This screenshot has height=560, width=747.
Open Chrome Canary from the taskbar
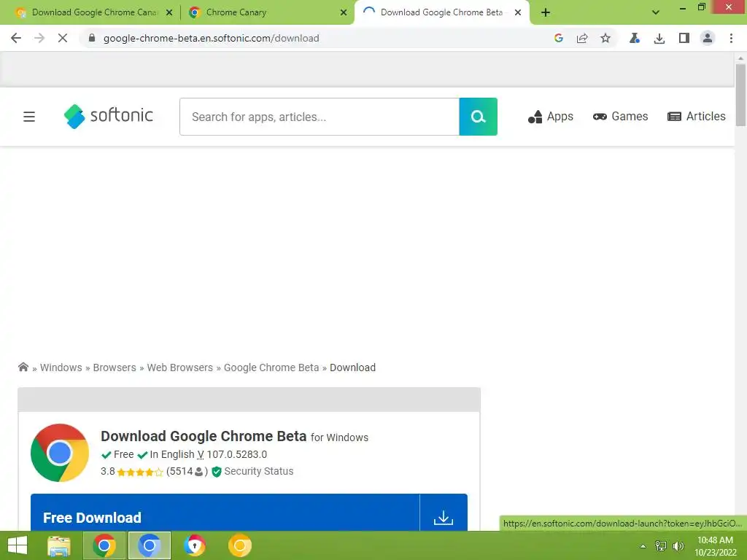(239, 545)
